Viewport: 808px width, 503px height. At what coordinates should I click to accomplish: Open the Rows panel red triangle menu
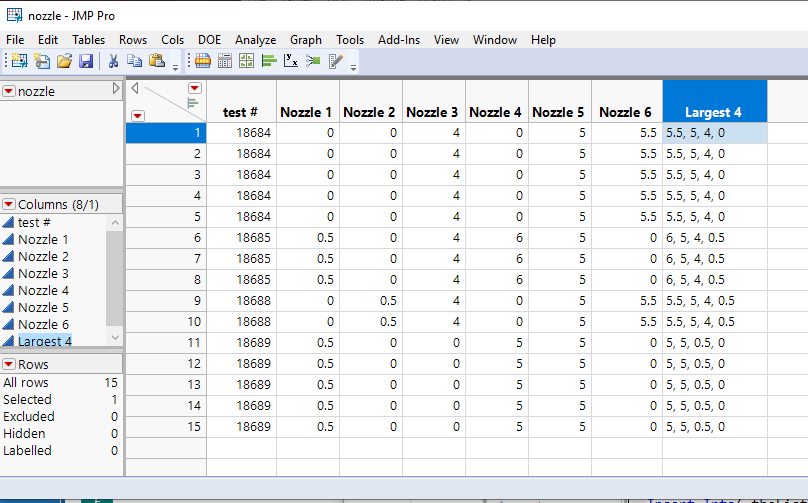tap(9, 364)
